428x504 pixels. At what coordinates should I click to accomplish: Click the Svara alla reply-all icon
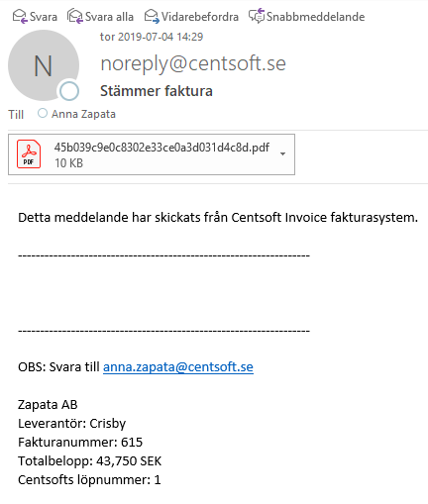coord(75,16)
